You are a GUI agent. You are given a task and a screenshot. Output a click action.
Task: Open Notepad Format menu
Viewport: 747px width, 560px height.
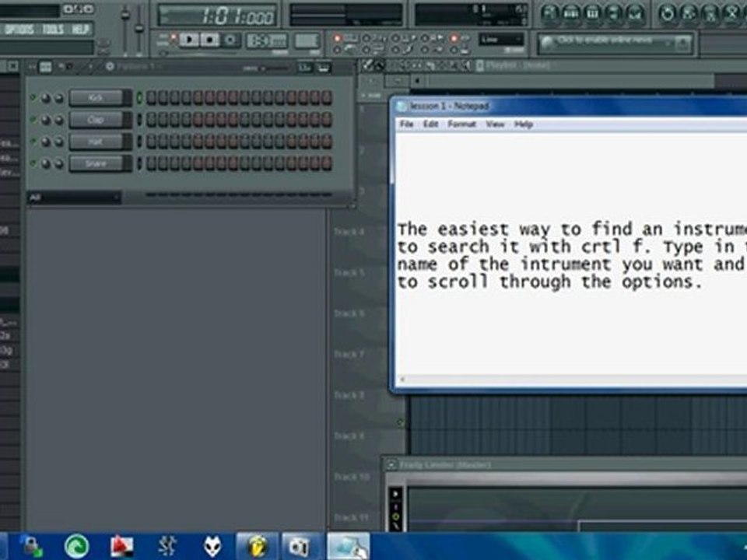pyautogui.click(x=461, y=124)
